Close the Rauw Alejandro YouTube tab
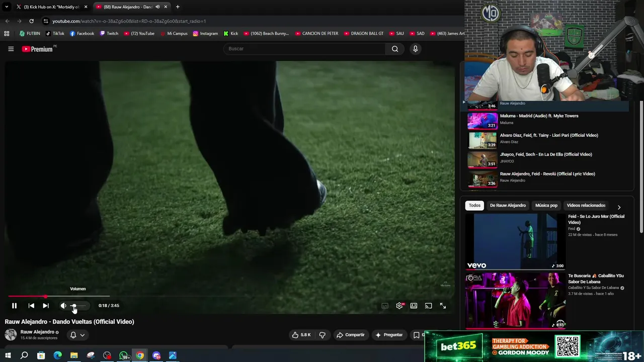The width and height of the screenshot is (644, 362). (166, 7)
